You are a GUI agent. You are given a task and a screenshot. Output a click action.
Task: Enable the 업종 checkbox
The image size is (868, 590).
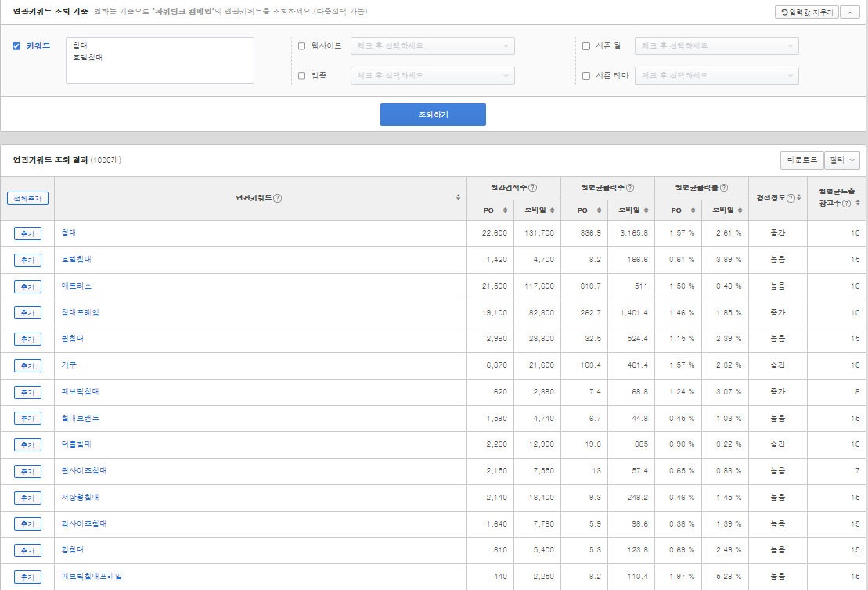point(301,76)
